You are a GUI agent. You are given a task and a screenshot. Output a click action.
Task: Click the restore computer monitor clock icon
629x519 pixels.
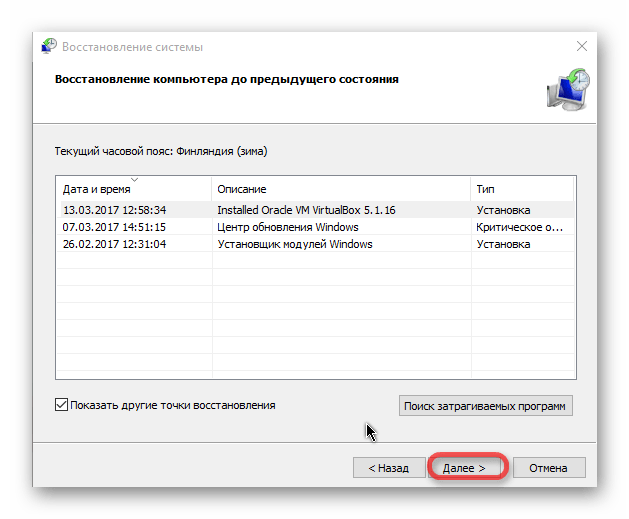pyautogui.click(x=568, y=90)
